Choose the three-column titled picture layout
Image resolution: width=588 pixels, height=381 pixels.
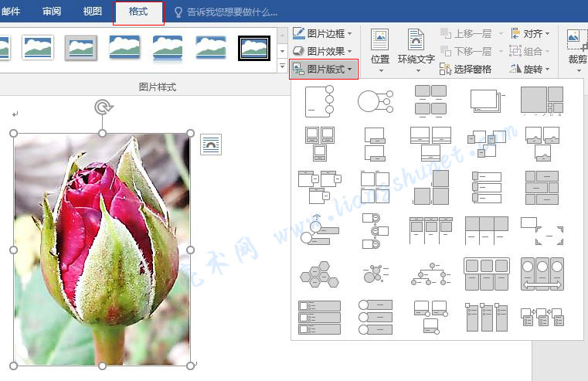tap(431, 230)
